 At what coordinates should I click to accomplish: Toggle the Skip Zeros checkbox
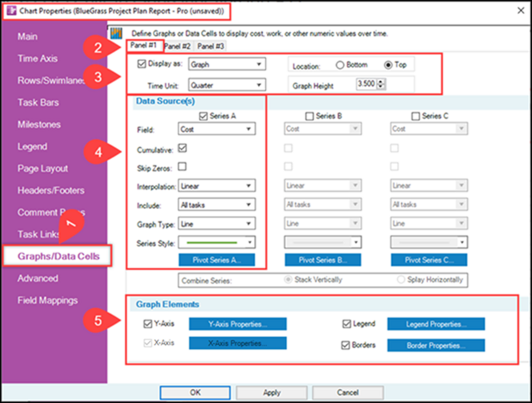click(182, 167)
